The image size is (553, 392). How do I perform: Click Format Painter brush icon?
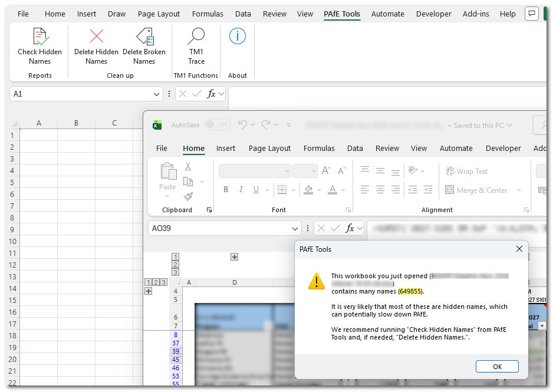pos(188,196)
